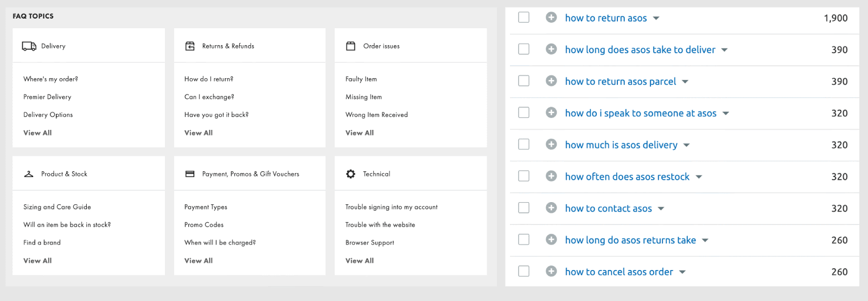Tick checkbox for 'how do i speak to someone at asos'
Image resolution: width=868 pixels, height=301 pixels.
tap(524, 112)
